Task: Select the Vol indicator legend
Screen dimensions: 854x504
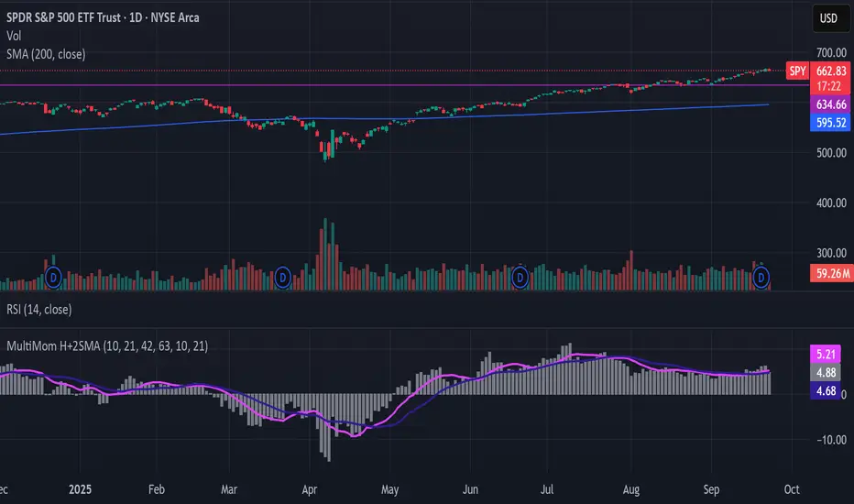Action: click(x=14, y=36)
